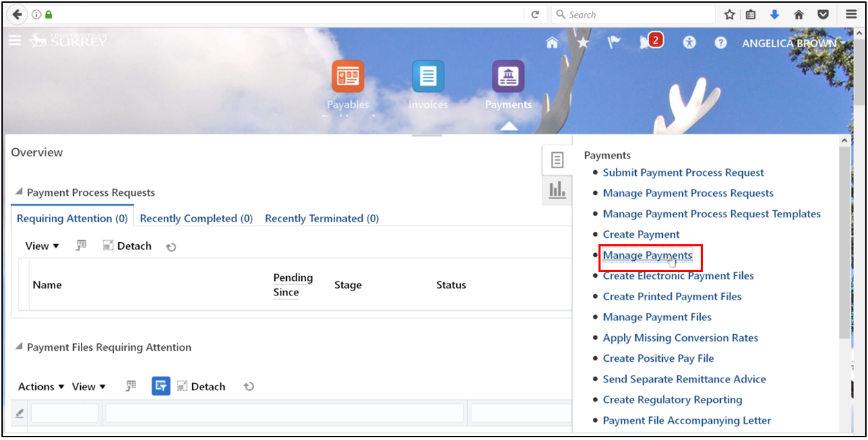Toggle the highlighted filter icon off
The width and height of the screenshot is (868, 440).
tap(160, 386)
